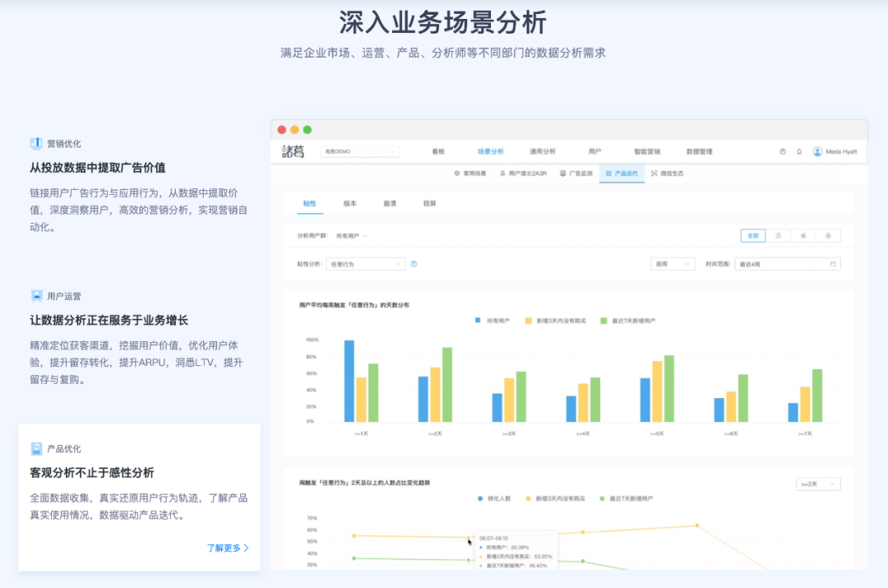Click the >=3天 axis label
The image size is (888, 588).
pyautogui.click(x=509, y=433)
